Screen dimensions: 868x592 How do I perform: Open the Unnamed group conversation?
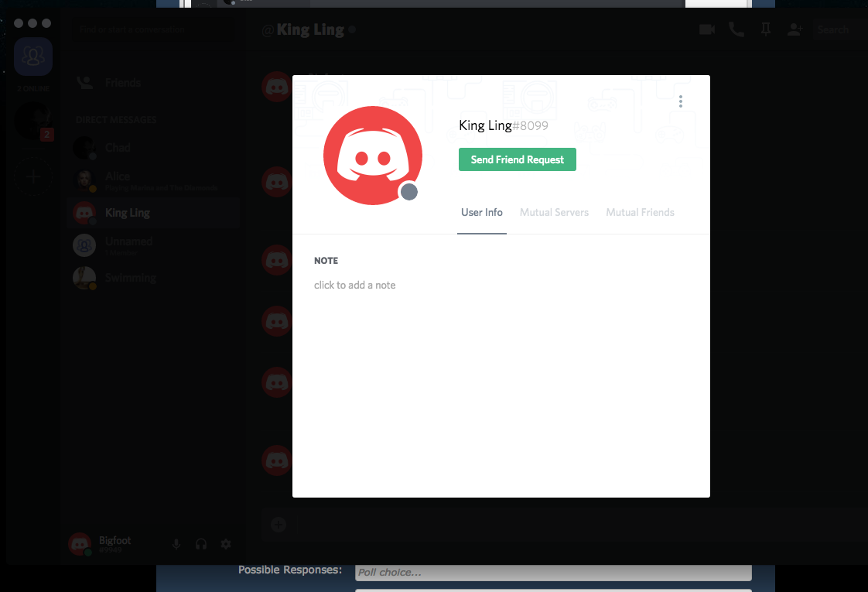point(152,245)
